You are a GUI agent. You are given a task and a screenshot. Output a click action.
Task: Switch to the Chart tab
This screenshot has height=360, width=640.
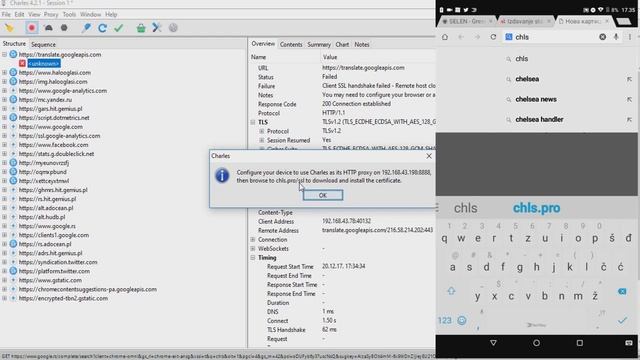click(342, 44)
